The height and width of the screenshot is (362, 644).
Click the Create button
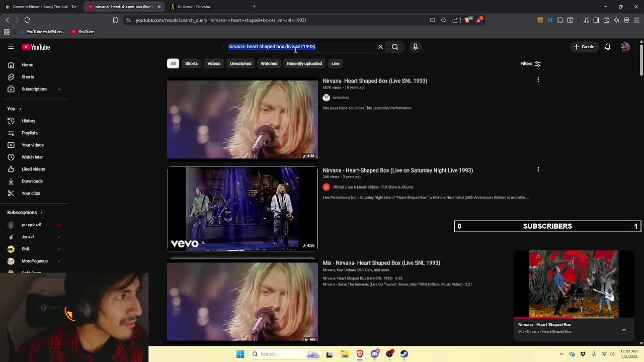click(x=584, y=47)
